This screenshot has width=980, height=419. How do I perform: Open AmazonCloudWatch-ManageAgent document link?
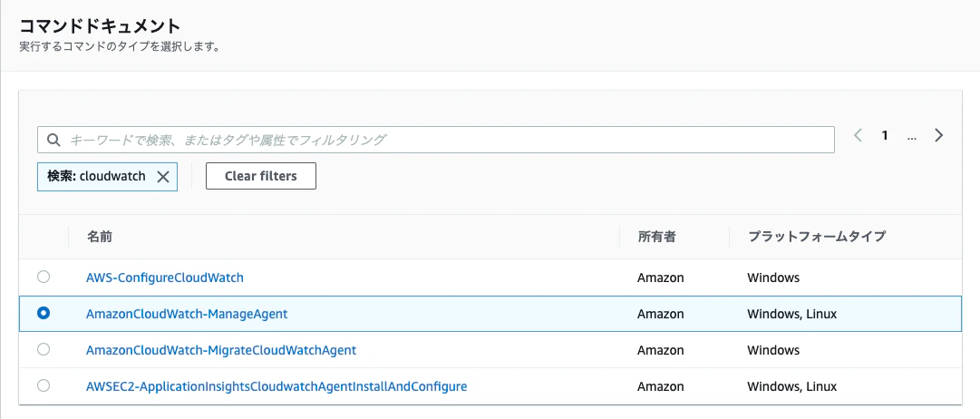point(187,313)
